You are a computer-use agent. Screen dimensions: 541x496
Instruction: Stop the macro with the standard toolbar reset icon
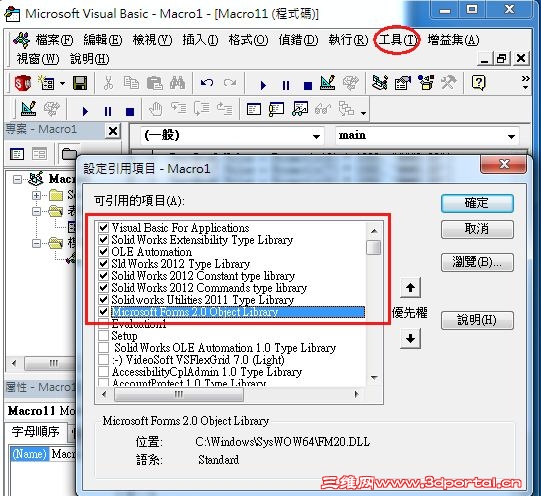click(308, 85)
